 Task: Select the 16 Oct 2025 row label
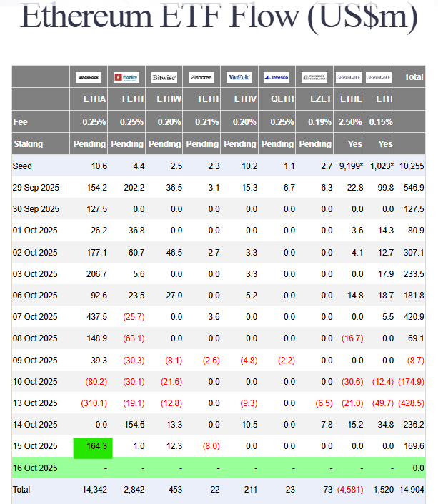point(36,468)
